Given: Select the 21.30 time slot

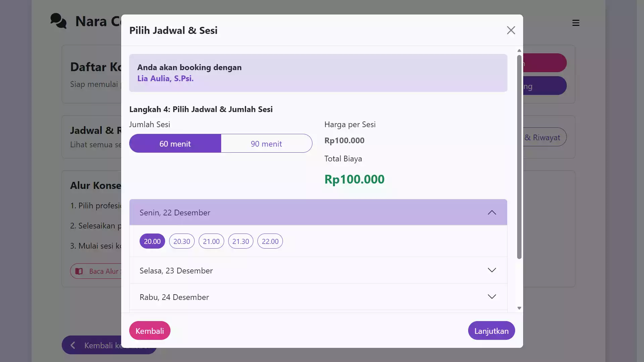Looking at the screenshot, I should (x=241, y=241).
